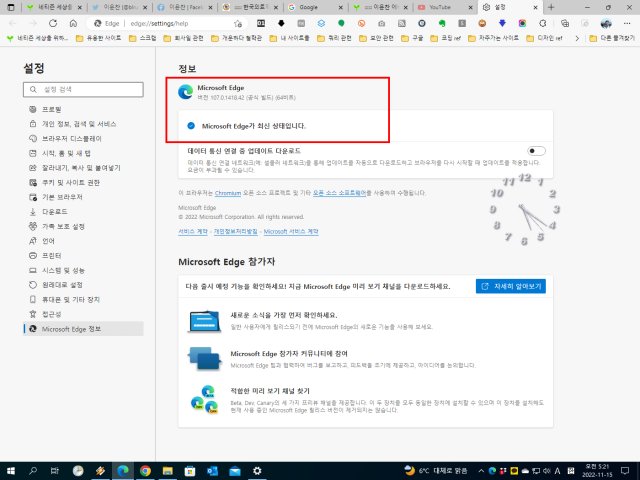The width and height of the screenshot is (640, 480).
Task: Open the 유용한 사이트 bookmarks folder
Action: [x=99, y=38]
